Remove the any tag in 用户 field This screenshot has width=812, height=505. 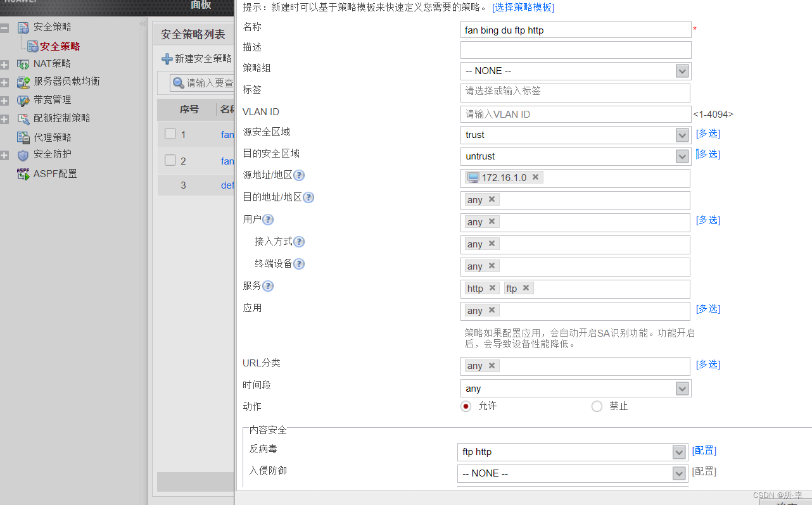(492, 221)
